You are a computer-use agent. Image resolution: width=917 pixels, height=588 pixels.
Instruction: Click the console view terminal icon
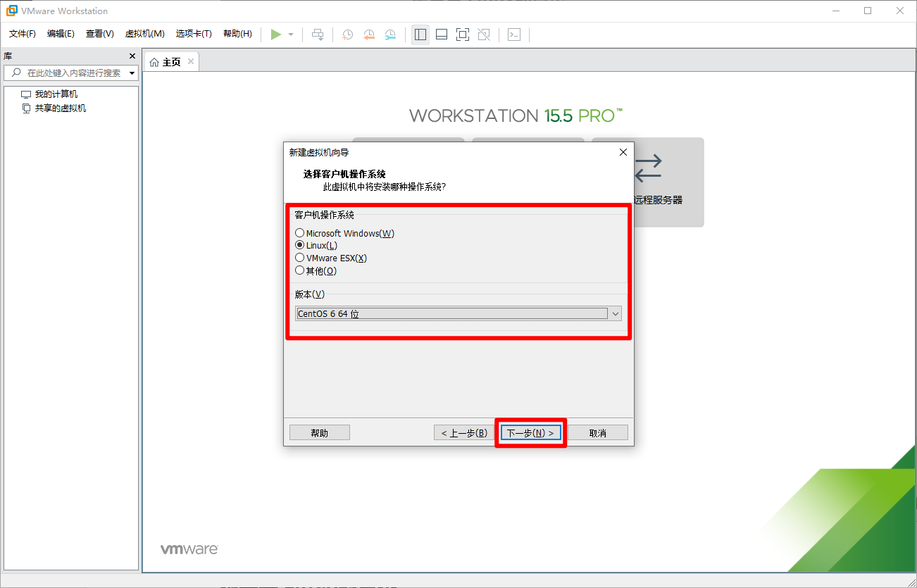pyautogui.click(x=514, y=35)
